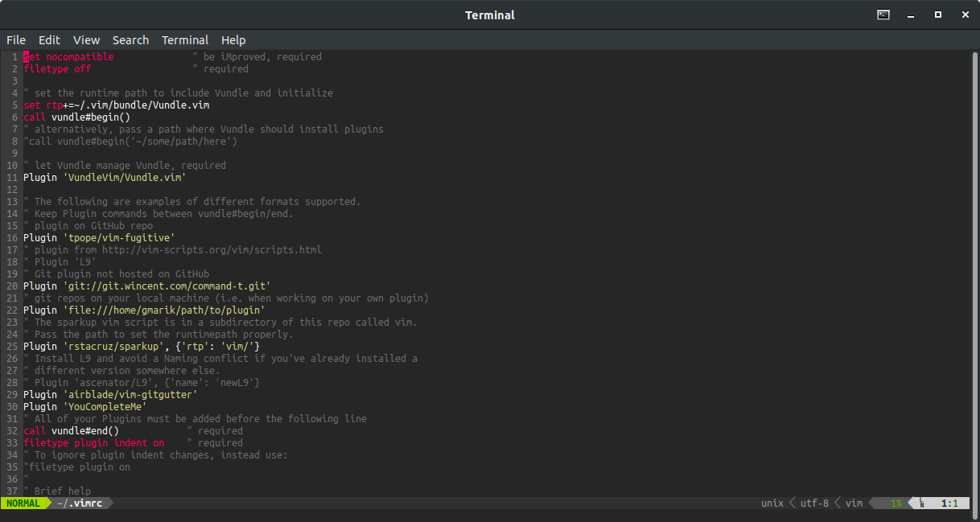This screenshot has width=980, height=522.
Task: Click the unix file format status entry
Action: 772,504
